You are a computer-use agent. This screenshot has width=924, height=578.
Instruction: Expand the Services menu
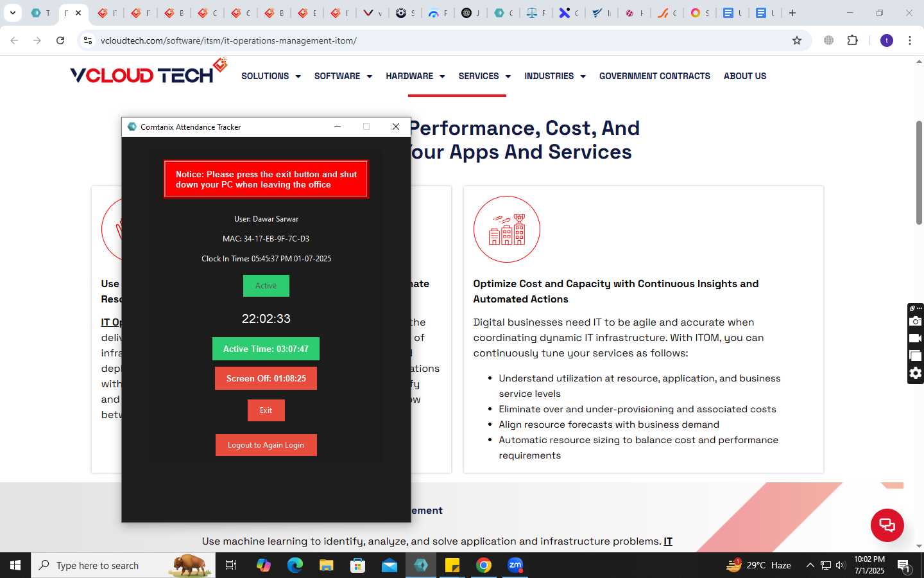[484, 76]
